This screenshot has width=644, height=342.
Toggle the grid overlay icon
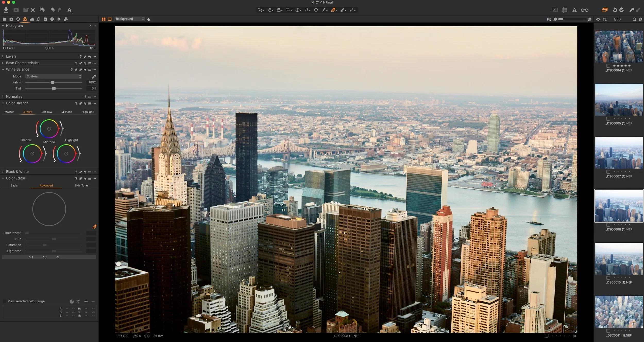[x=564, y=10]
